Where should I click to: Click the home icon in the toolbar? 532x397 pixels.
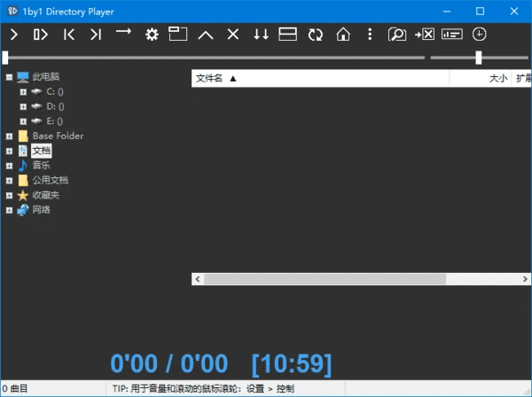click(342, 35)
